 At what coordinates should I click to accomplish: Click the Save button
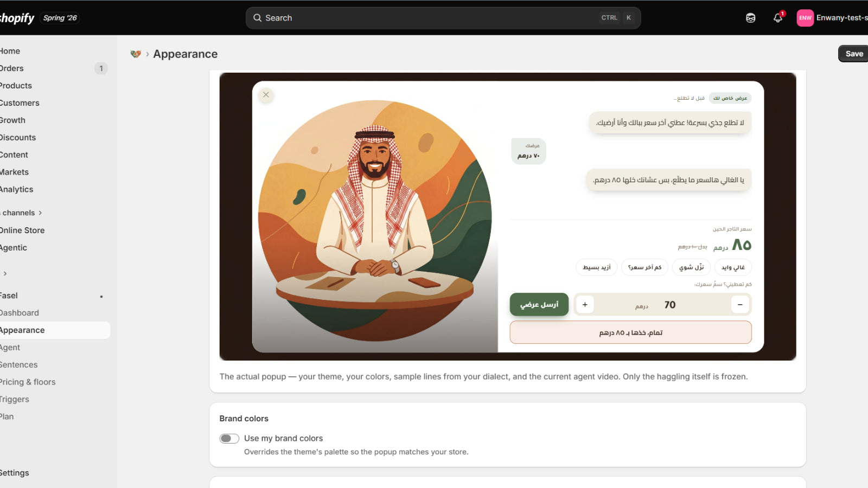coord(853,54)
